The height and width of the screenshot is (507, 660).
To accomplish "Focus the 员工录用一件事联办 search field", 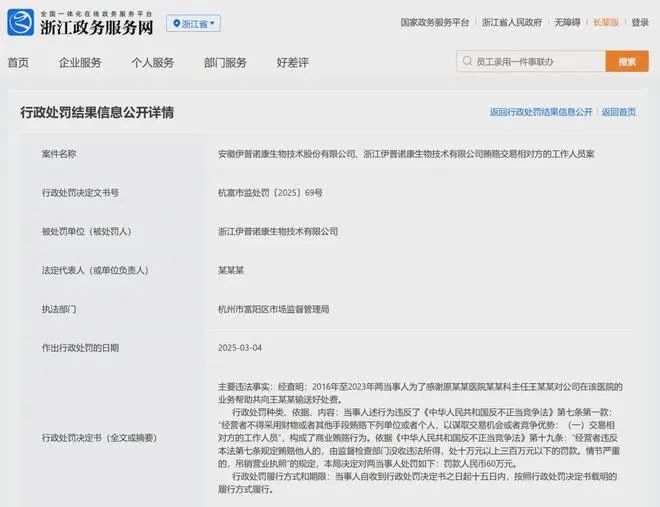I will (535, 62).
